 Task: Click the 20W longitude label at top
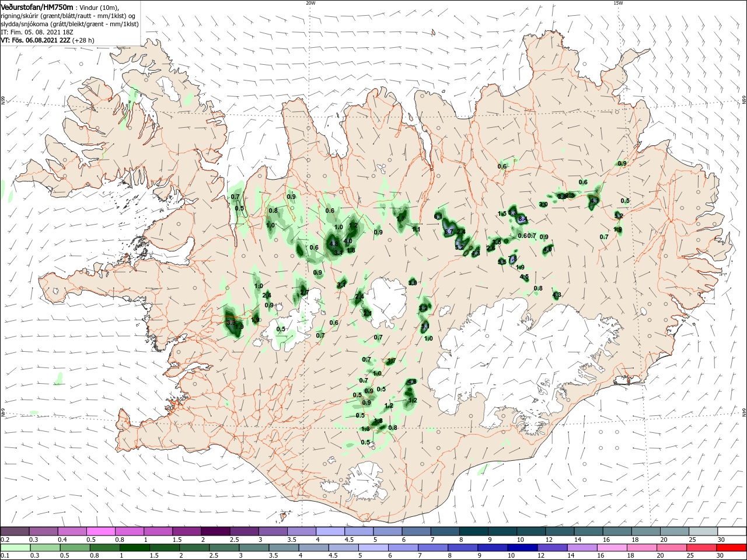pos(310,3)
